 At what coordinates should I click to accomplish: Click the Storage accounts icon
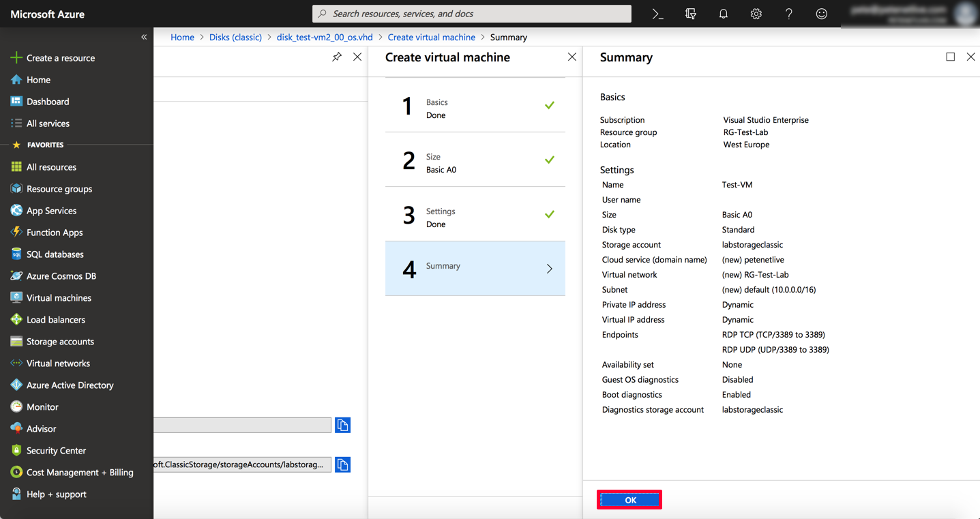pyautogui.click(x=16, y=342)
